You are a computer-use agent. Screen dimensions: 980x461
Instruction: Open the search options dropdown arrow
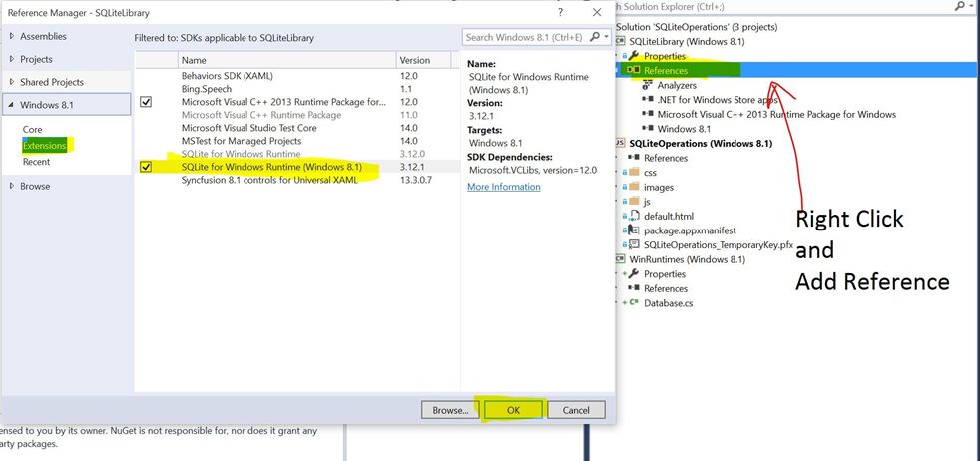point(606,37)
